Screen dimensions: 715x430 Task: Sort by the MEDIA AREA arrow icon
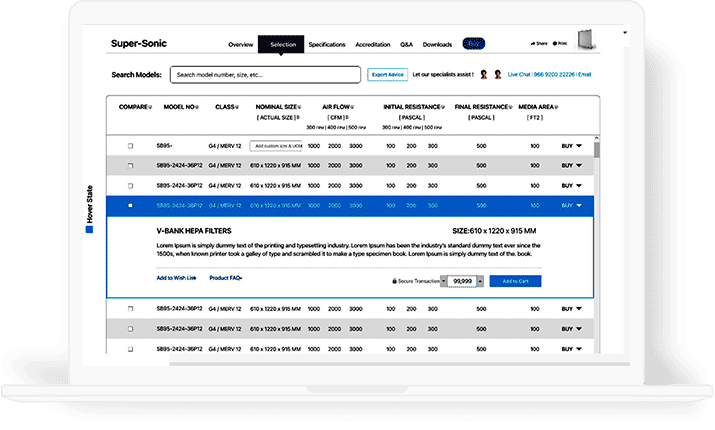click(x=557, y=107)
